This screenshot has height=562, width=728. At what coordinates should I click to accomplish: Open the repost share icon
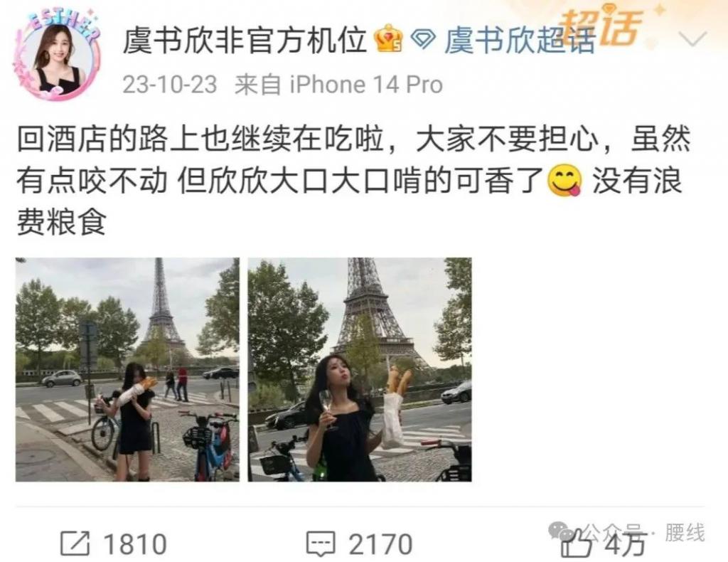pyautogui.click(x=75, y=543)
